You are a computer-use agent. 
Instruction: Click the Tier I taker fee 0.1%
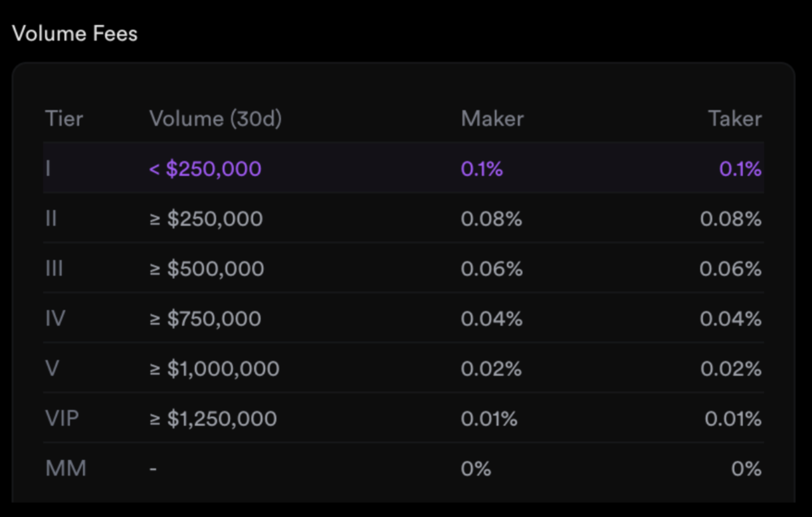(x=740, y=169)
